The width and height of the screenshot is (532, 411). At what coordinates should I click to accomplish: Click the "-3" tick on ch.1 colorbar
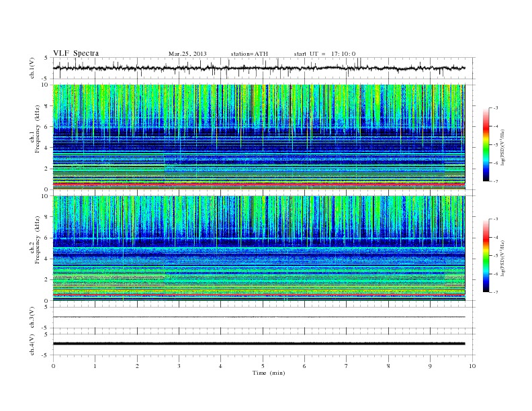coord(495,108)
